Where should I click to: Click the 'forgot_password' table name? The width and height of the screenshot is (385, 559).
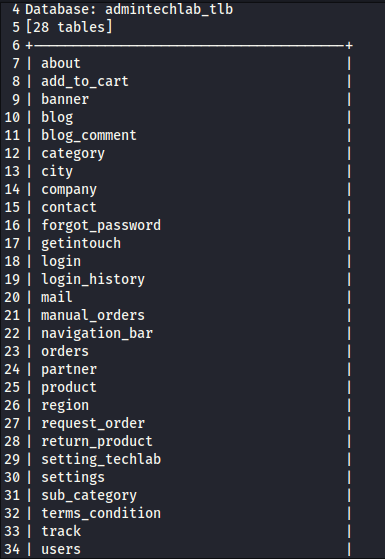point(101,225)
